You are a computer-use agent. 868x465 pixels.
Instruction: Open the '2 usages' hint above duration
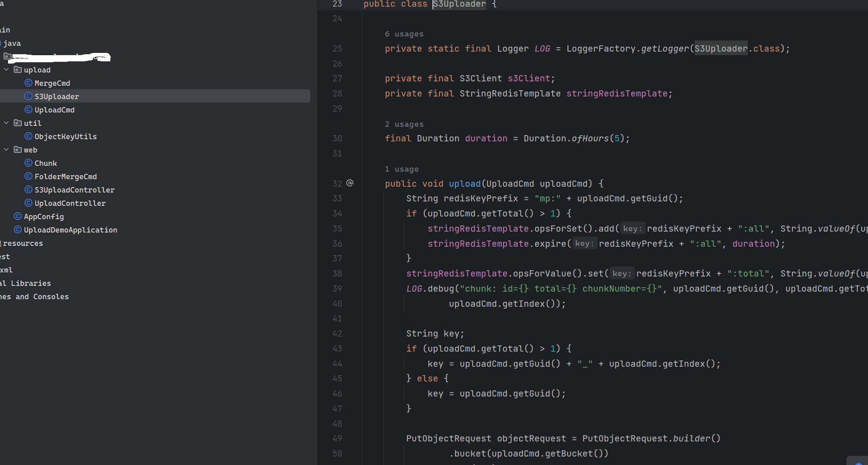[404, 124]
